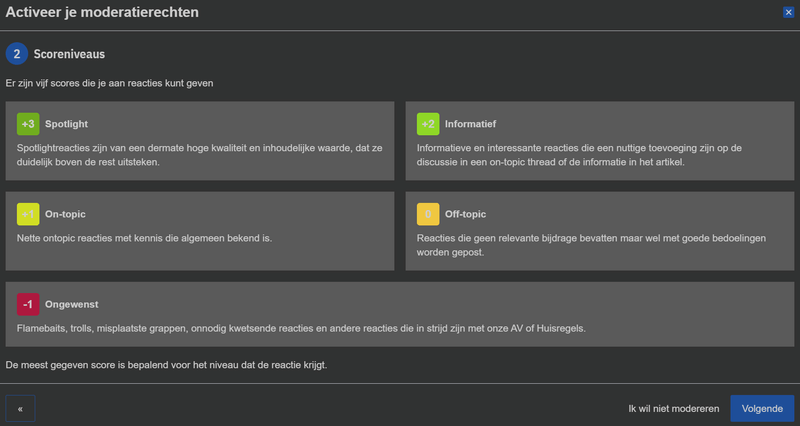The image size is (800, 426).
Task: Select the Spotlight label
Action: click(67, 124)
